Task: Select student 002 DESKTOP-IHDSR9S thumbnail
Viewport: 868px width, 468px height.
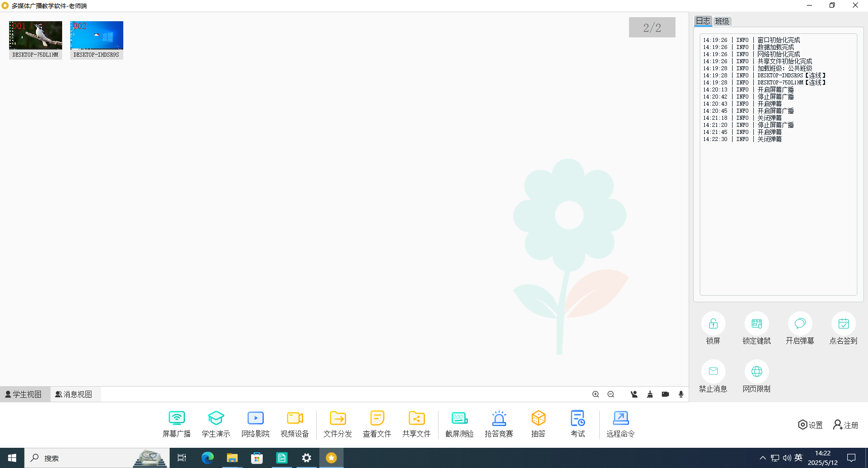Action: click(97, 40)
